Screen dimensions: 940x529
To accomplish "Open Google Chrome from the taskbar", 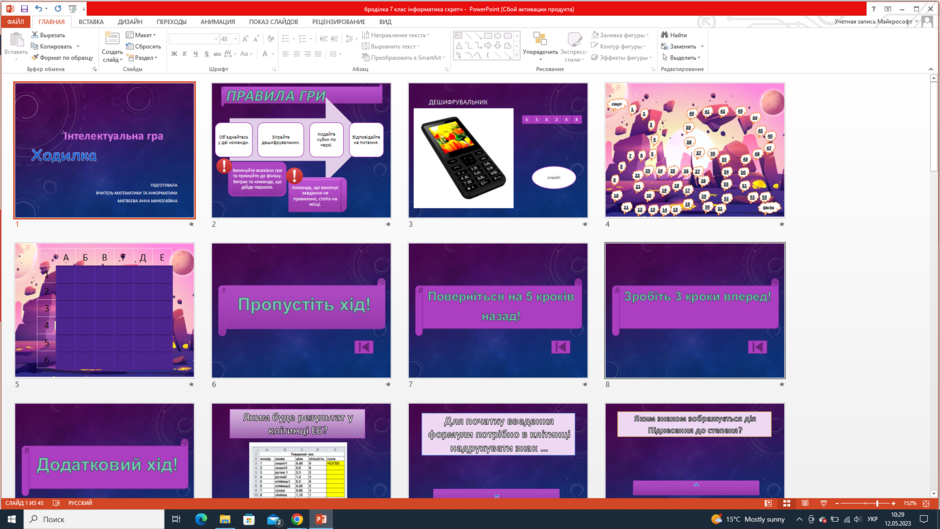I will point(297,519).
